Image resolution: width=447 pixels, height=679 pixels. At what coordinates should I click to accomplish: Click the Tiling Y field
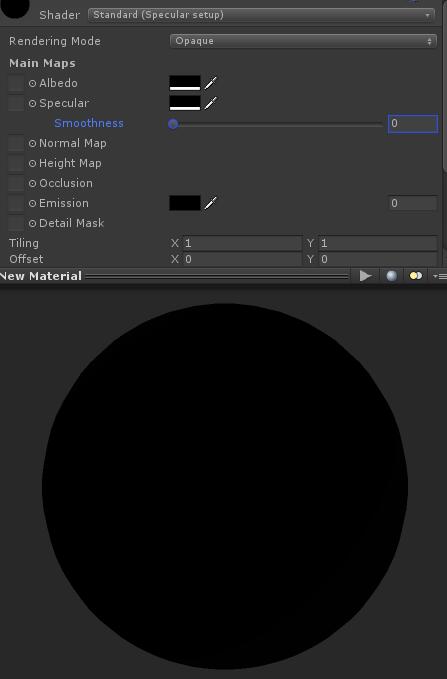[378, 243]
